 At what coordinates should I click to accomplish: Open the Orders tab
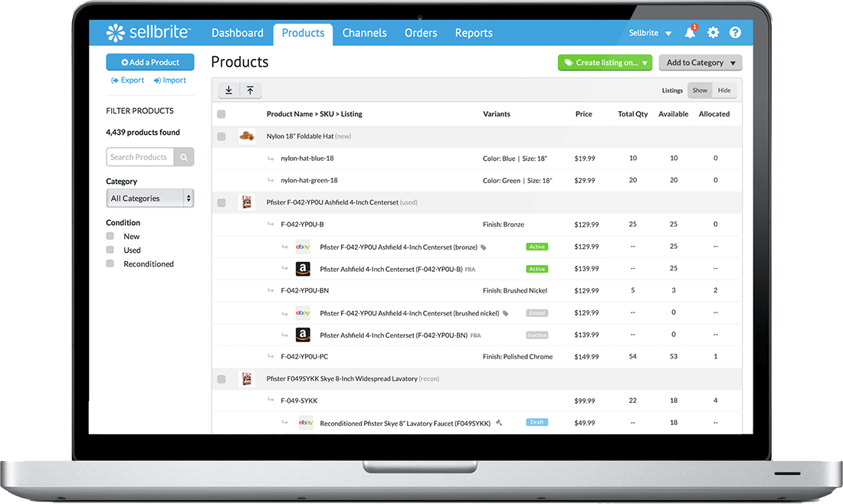(421, 33)
